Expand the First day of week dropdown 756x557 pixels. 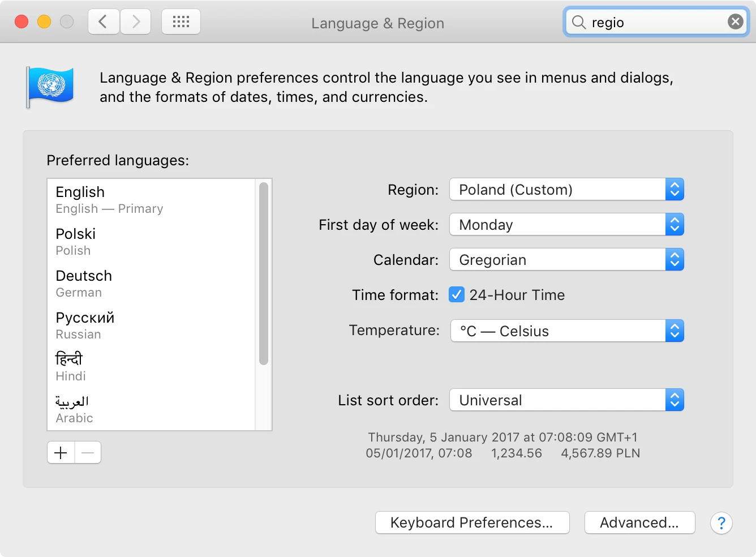coord(566,225)
